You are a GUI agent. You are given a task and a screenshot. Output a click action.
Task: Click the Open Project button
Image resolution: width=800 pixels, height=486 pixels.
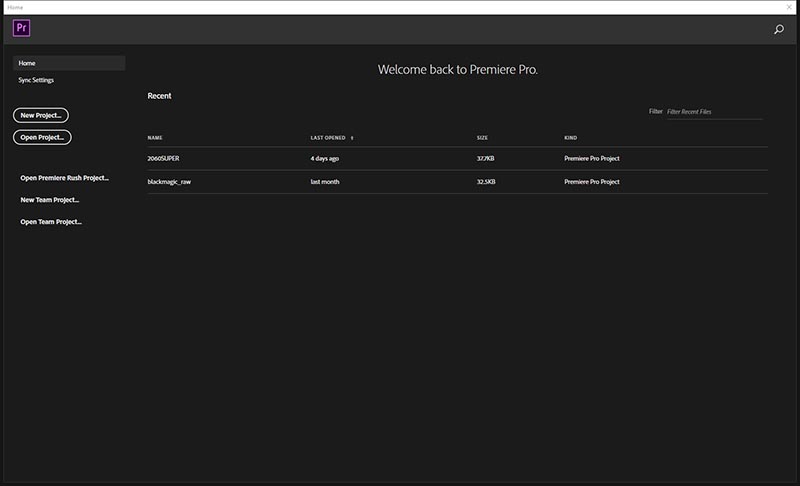click(42, 137)
